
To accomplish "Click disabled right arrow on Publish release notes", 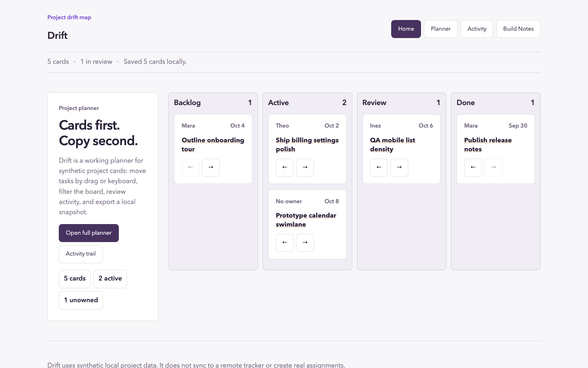I will pyautogui.click(x=493, y=168).
